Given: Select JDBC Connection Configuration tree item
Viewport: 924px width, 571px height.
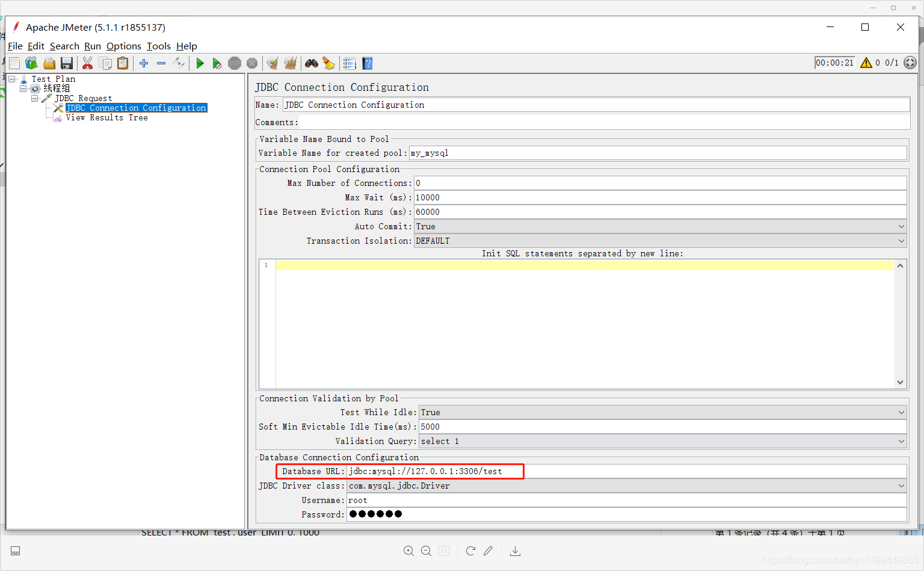Looking at the screenshot, I should [x=137, y=108].
